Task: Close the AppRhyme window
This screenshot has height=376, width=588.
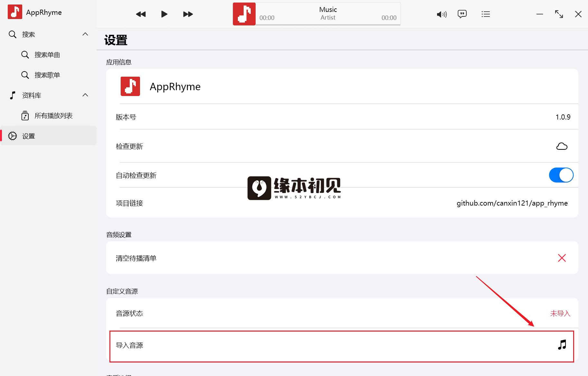Action: click(578, 14)
